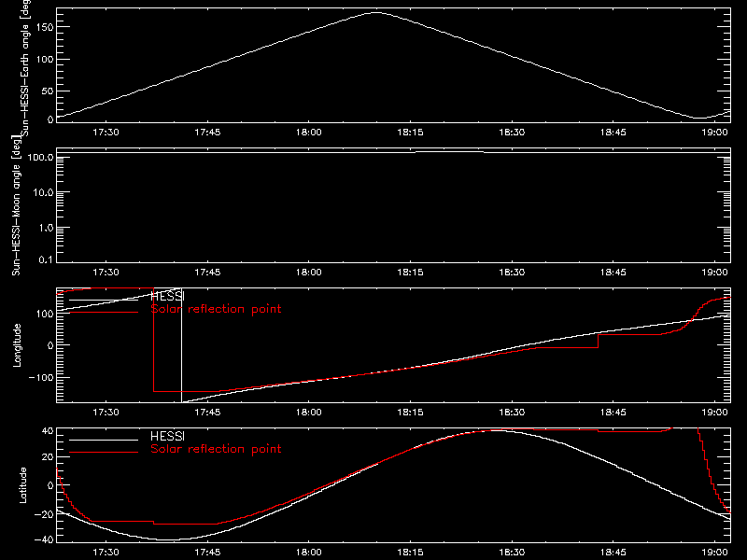Click the Latitude y-axis label
The height and width of the screenshot is (560, 747).
[22, 485]
